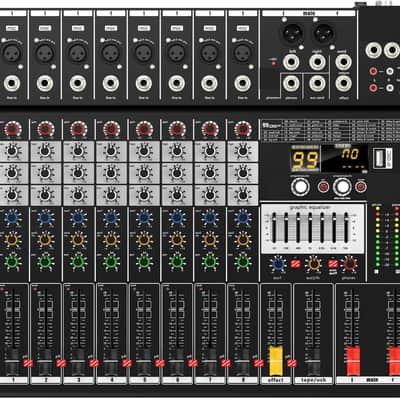Screen dimensions: 400x400
Task: Click the channel 8 volume fader
Action: (x=243, y=362)
